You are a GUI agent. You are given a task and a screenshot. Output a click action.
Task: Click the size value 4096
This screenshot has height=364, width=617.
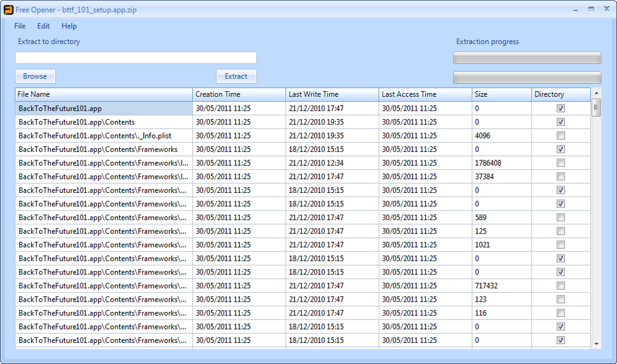pyautogui.click(x=483, y=136)
